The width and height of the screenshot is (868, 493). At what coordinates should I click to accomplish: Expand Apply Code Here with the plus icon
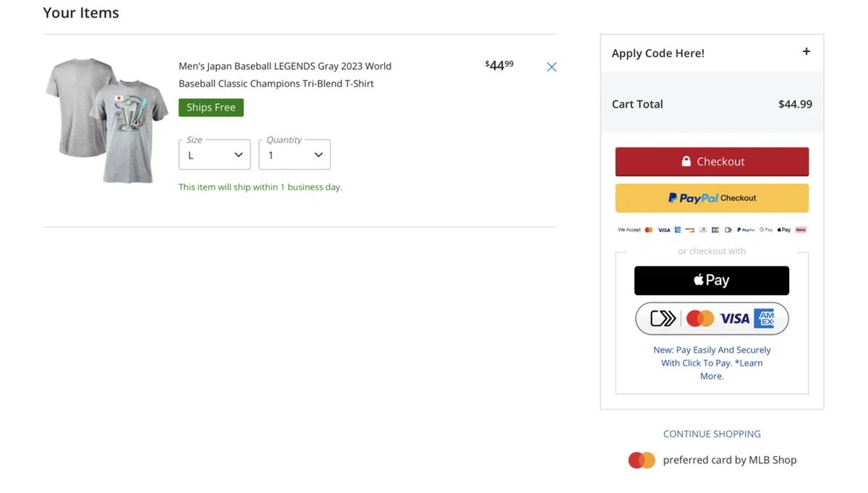806,51
